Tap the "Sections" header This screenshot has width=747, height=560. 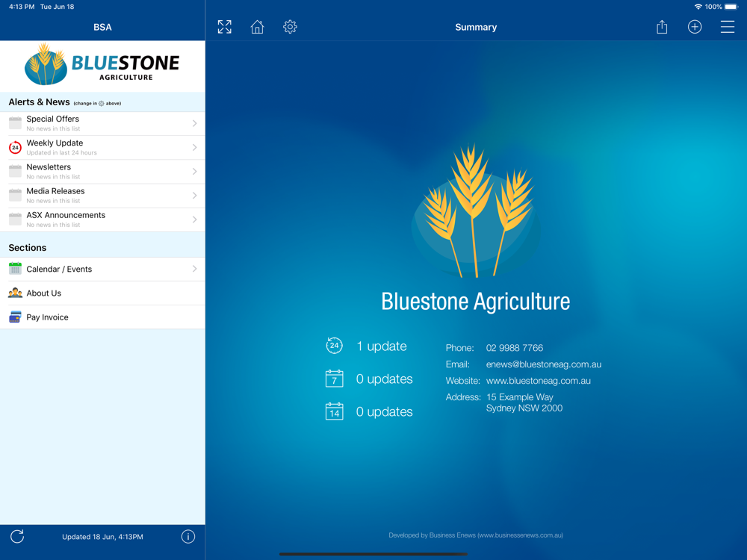coord(27,248)
